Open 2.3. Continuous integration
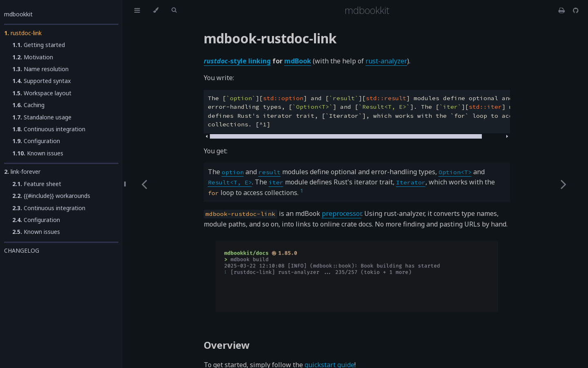This screenshot has width=588, height=368. (x=49, y=208)
